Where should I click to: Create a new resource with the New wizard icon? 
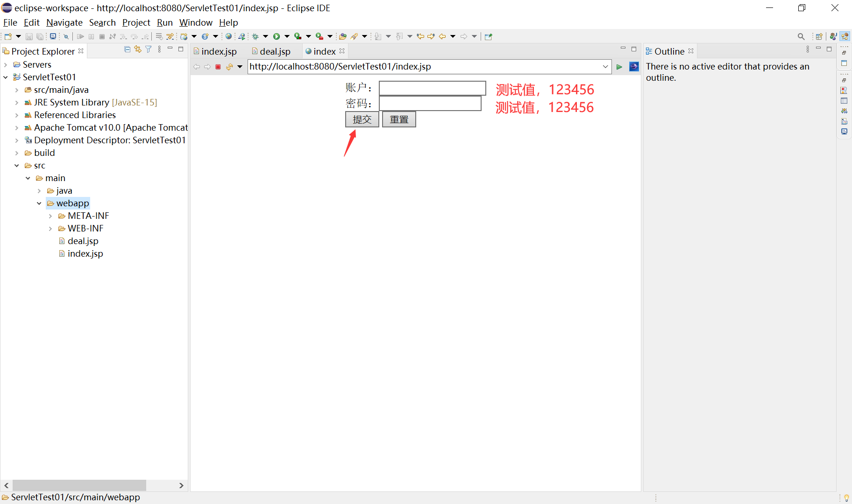[x=7, y=36]
